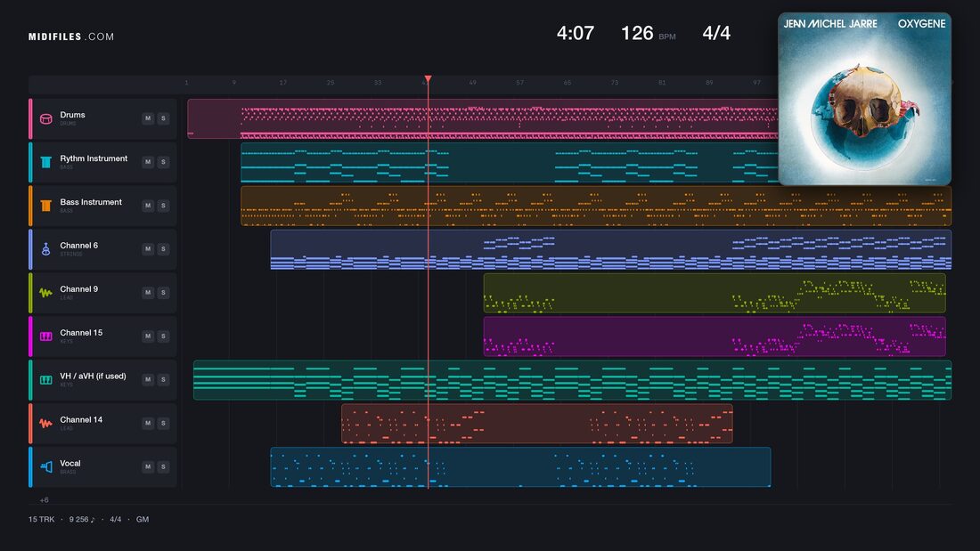Viewport: 980px width, 551px height.
Task: Click the 4:07 duration display
Action: (x=575, y=33)
